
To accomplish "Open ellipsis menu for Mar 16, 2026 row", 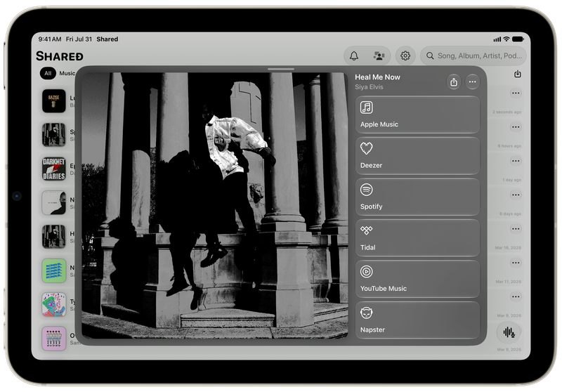I will point(516,228).
